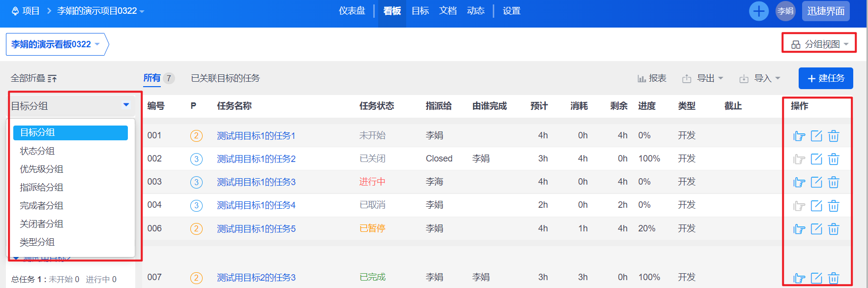This screenshot has height=288, width=868.
Task: Select 状态分组 from the grouping list
Action: coord(37,151)
